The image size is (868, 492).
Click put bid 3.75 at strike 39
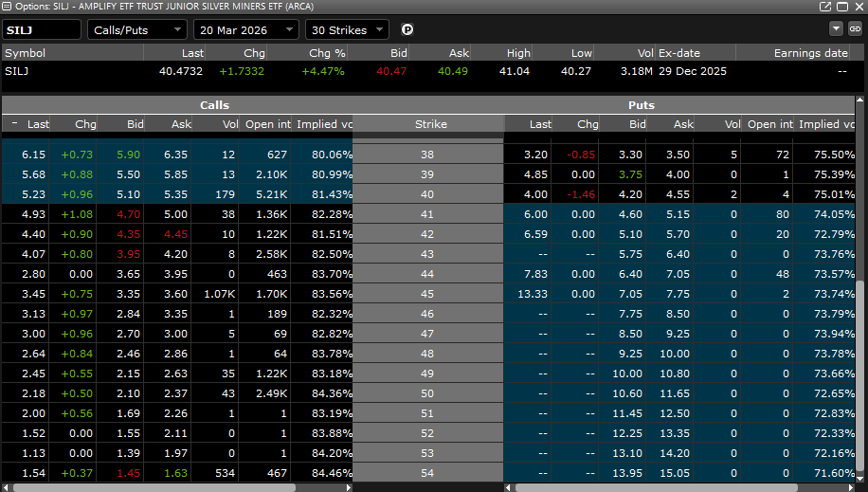coord(630,174)
